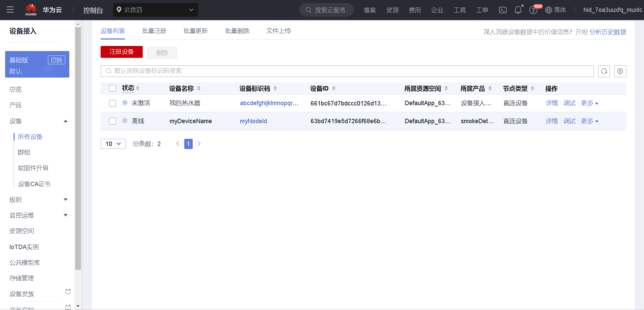Click the red 注册设备 button
Viewport: 644px width, 310px height.
pos(122,52)
